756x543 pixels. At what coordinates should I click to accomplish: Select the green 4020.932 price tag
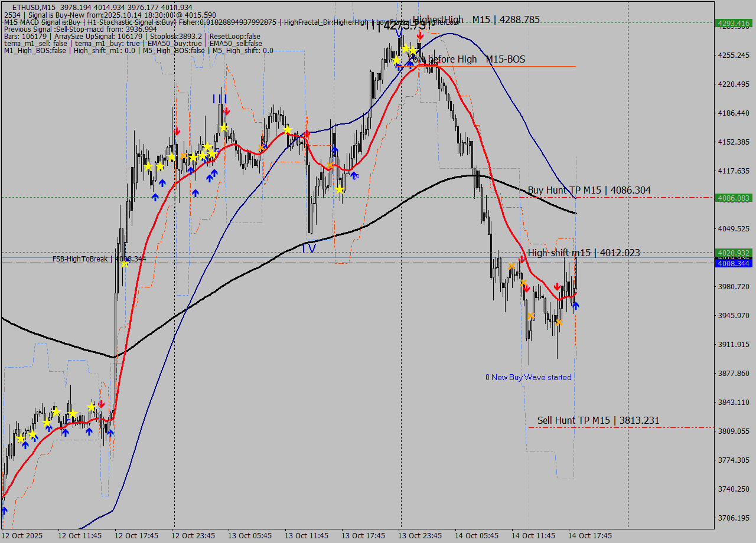pos(733,253)
